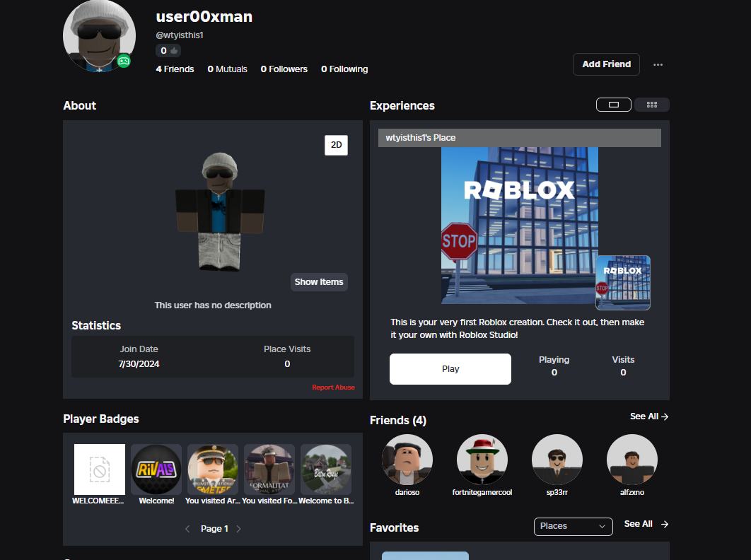This screenshot has width=751, height=560.
Task: View 0 Followers list
Action: click(284, 69)
